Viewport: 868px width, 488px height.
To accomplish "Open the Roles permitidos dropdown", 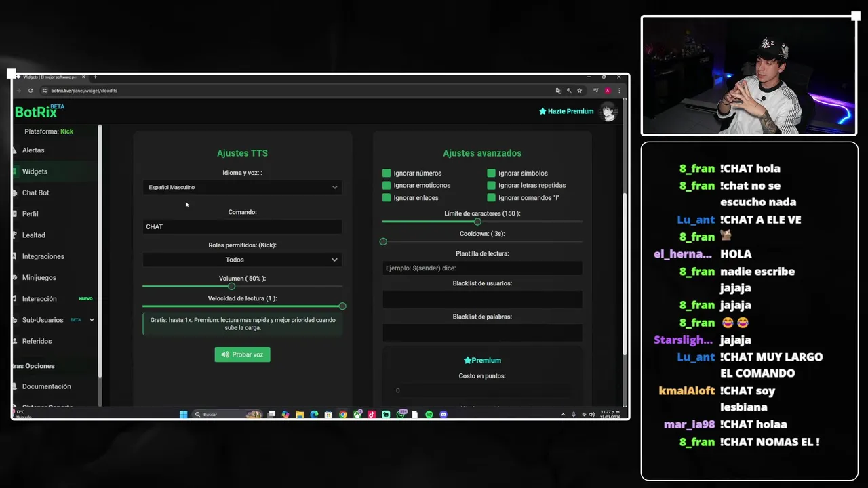I will [x=242, y=260].
